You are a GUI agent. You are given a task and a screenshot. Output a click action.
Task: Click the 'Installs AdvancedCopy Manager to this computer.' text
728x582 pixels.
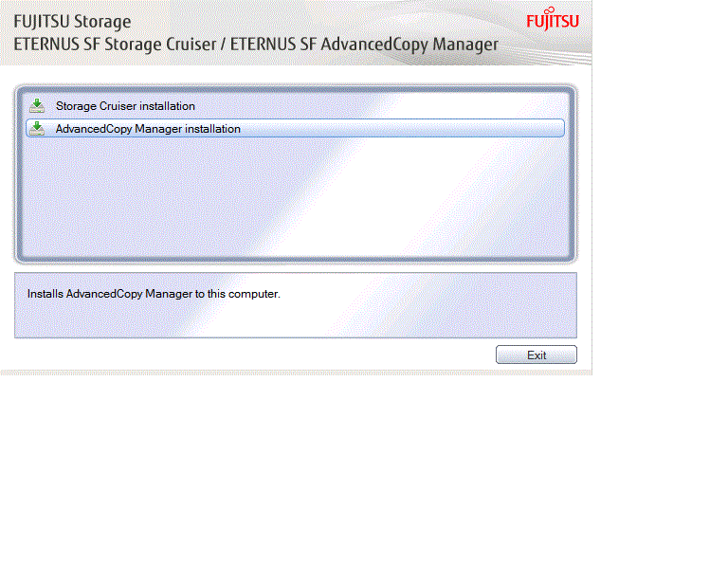154,294
